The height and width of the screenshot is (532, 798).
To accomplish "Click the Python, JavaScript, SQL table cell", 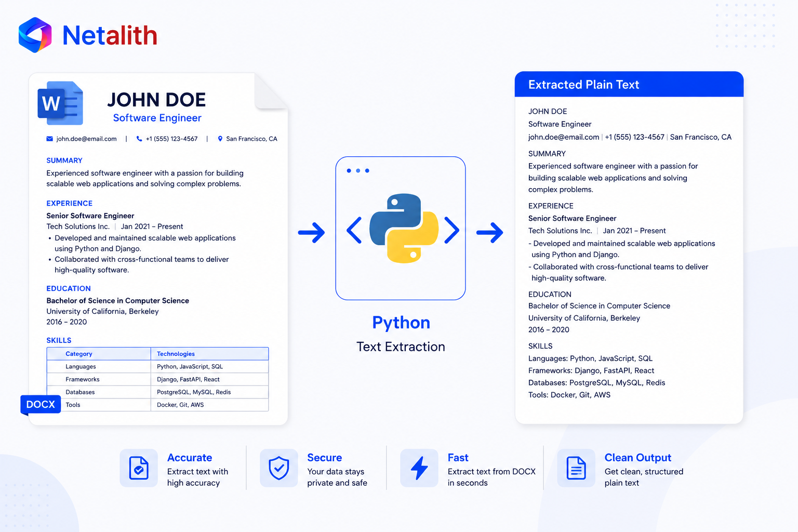I will pyautogui.click(x=209, y=367).
